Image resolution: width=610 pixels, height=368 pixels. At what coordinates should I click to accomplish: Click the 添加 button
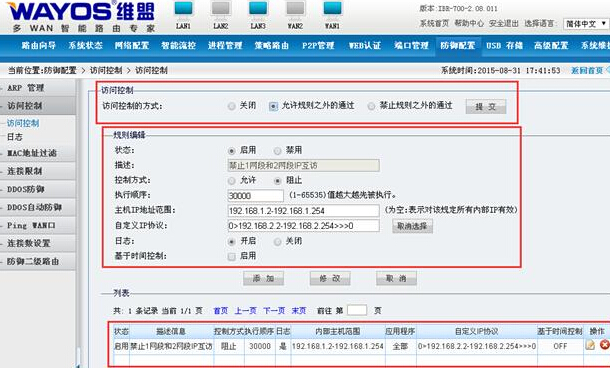click(x=263, y=279)
